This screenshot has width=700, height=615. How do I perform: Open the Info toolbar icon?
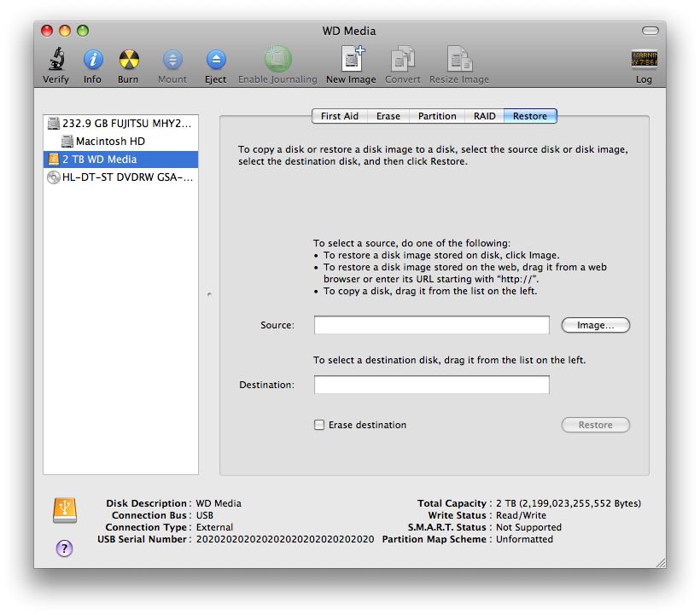tap(93, 60)
